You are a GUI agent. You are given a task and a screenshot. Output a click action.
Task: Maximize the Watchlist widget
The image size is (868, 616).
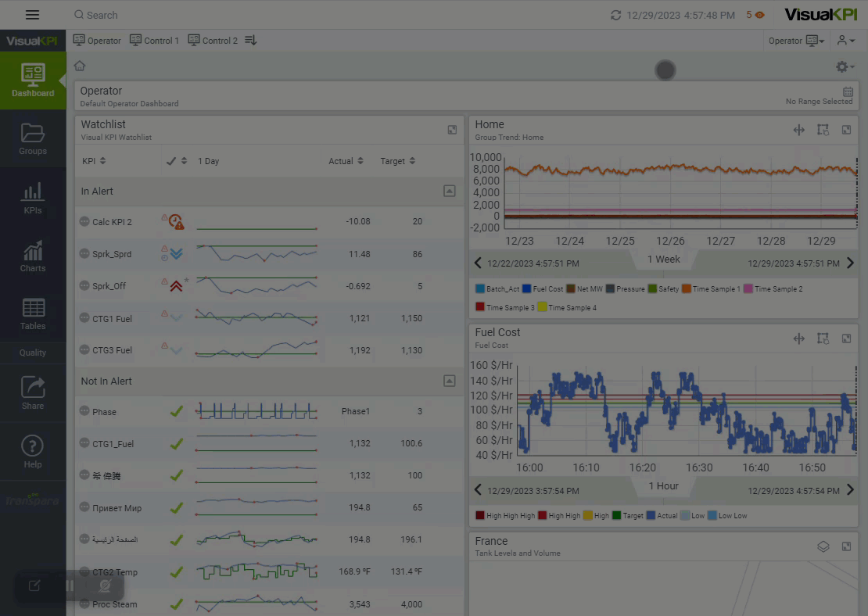click(x=452, y=130)
